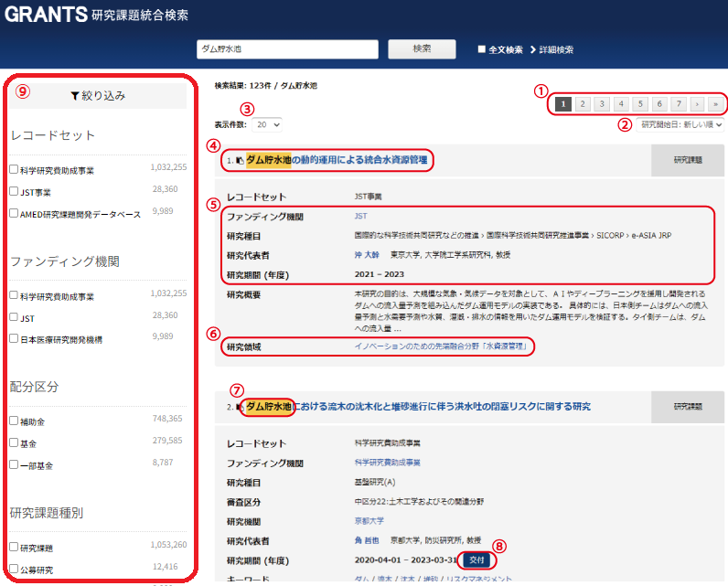Open researcher 沖 大幹 link
Image resolution: width=728 pixels, height=586 pixels.
pos(367,255)
